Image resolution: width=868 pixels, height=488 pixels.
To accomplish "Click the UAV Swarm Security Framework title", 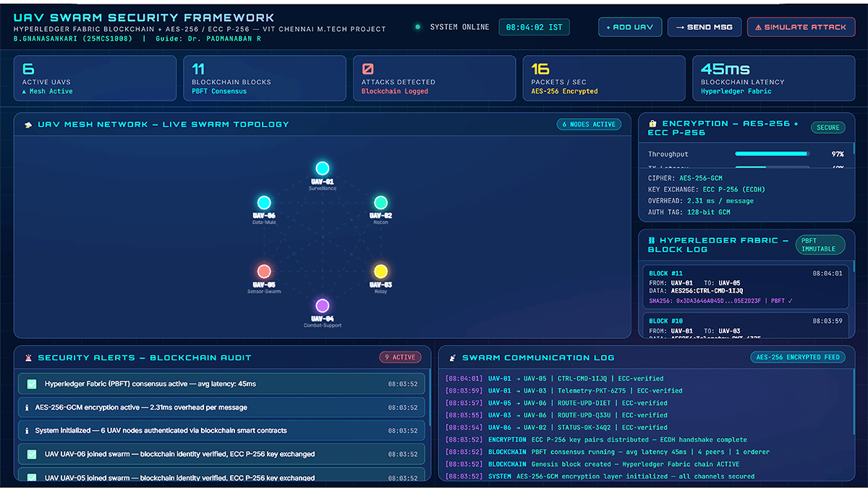I will [x=144, y=17].
